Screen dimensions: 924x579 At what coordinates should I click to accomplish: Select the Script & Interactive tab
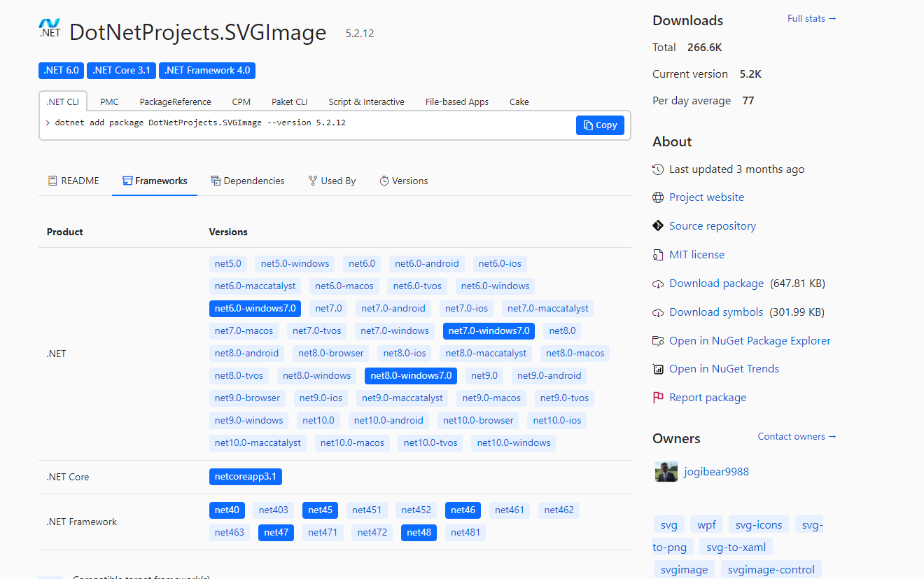pyautogui.click(x=366, y=102)
